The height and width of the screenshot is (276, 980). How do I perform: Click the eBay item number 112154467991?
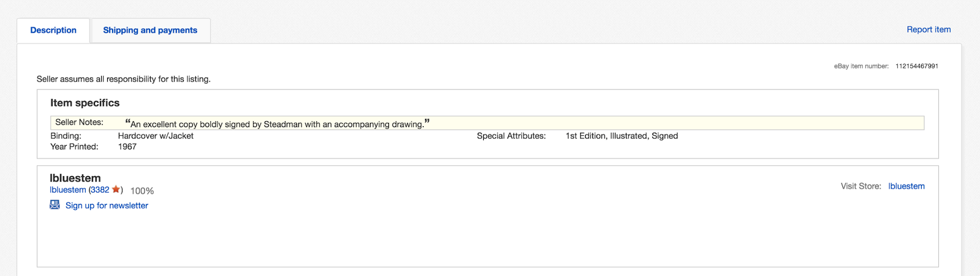pos(916,66)
